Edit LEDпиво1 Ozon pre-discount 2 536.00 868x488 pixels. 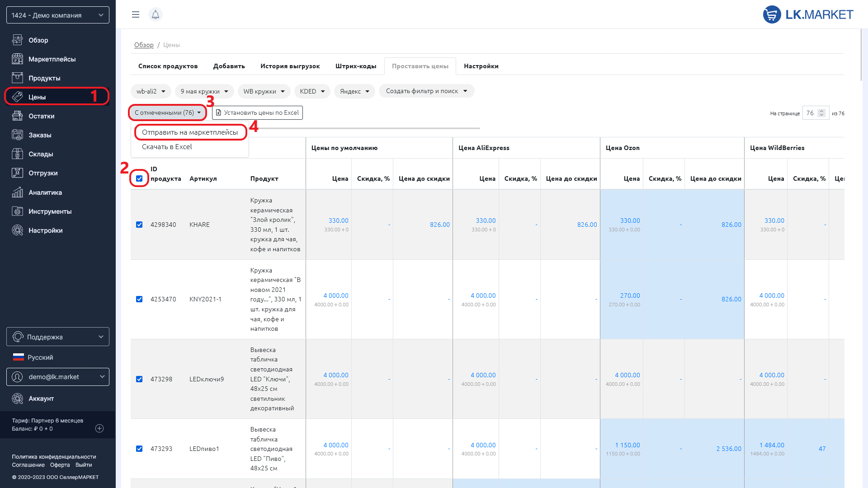click(729, 449)
